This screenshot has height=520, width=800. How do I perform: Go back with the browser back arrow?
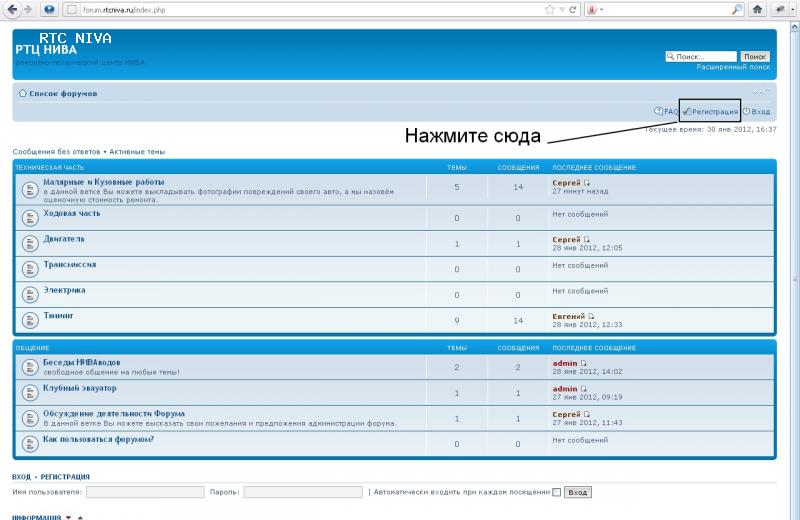coord(12,9)
